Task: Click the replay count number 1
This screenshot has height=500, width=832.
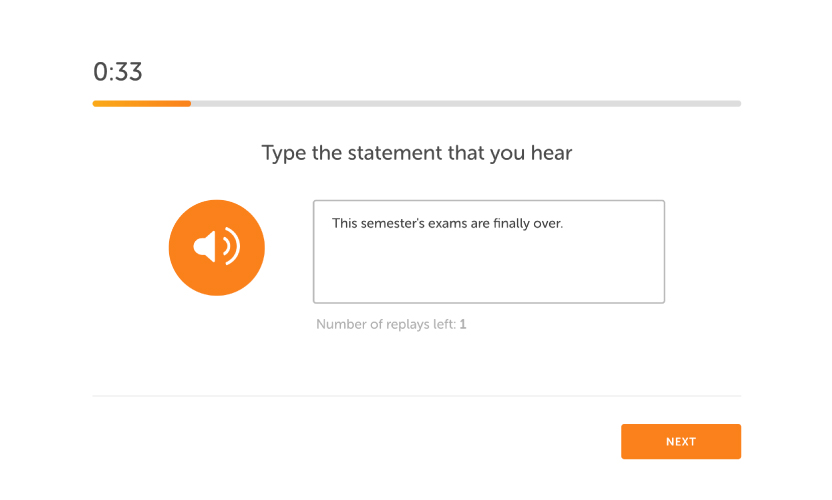Action: (x=463, y=324)
